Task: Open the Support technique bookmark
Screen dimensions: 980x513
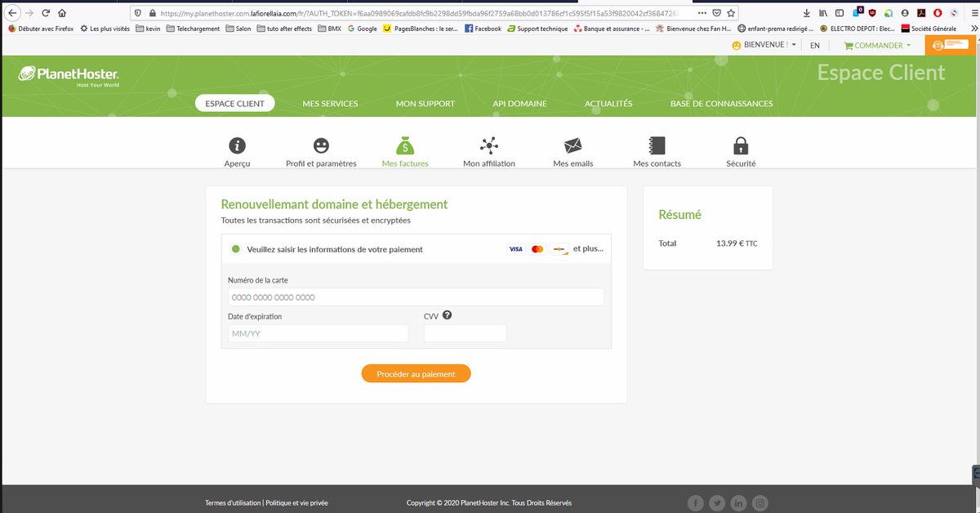Action: pos(537,29)
